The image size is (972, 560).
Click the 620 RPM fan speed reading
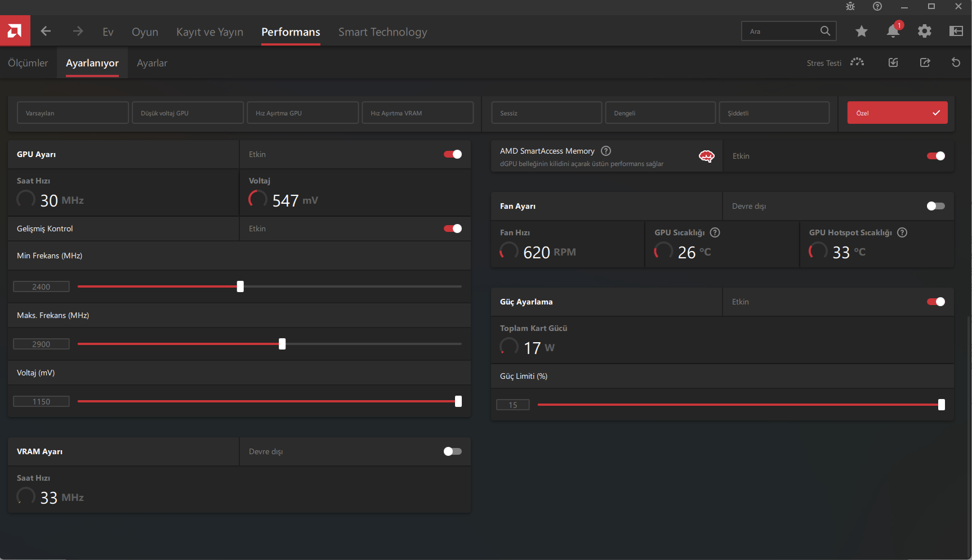[549, 252]
